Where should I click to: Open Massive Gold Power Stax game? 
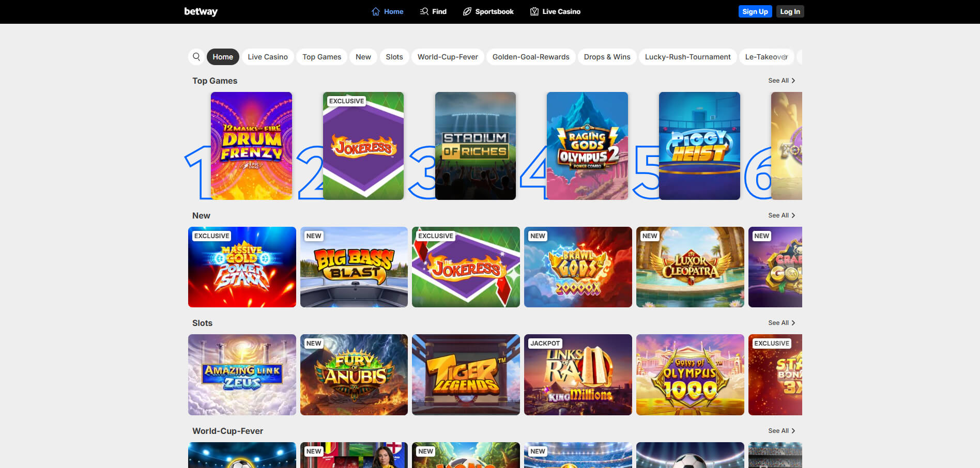[242, 267]
